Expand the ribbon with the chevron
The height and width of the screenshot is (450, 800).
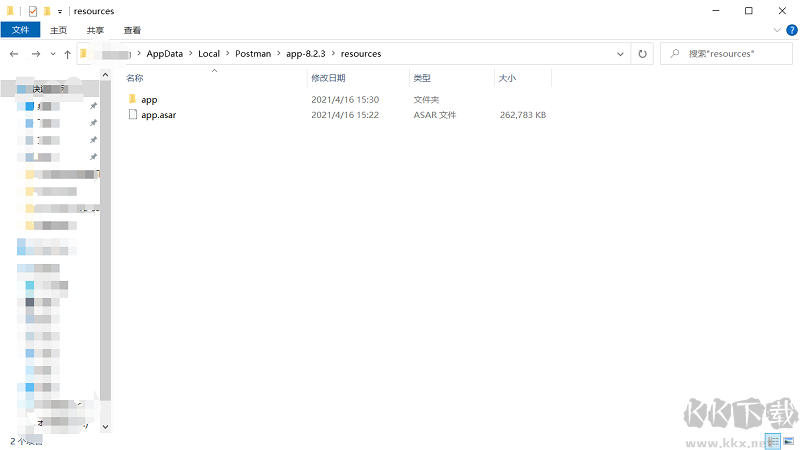[777, 30]
